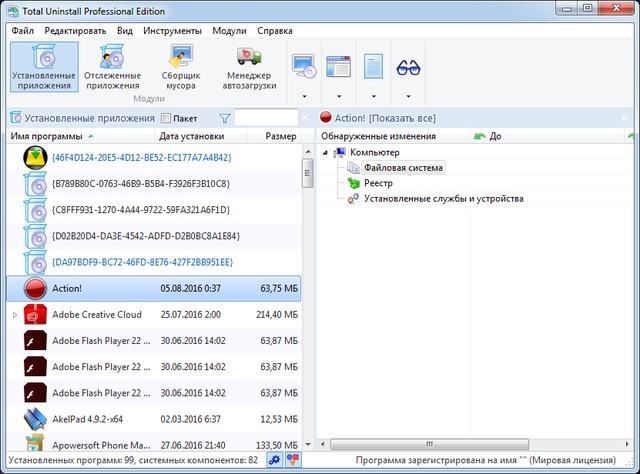Viewport: 640px width, 474px height.
Task: Click the gear icon in status bar
Action: [x=274, y=460]
